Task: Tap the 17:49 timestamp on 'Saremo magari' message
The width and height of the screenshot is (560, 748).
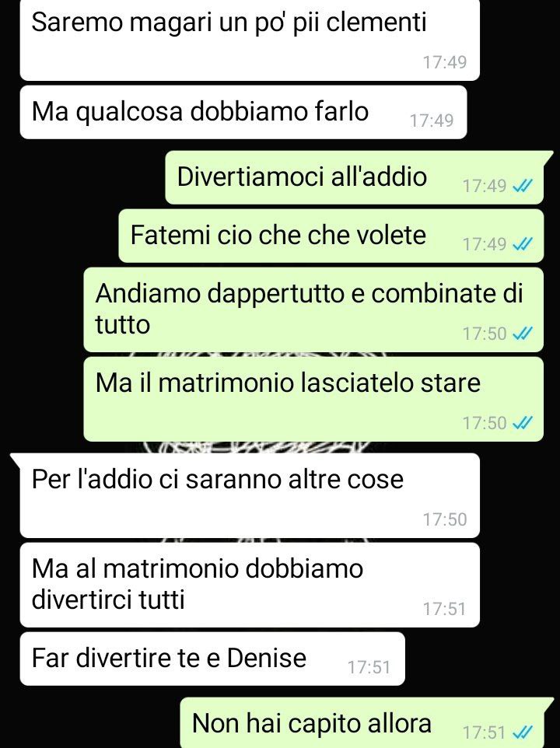Action: [445, 62]
